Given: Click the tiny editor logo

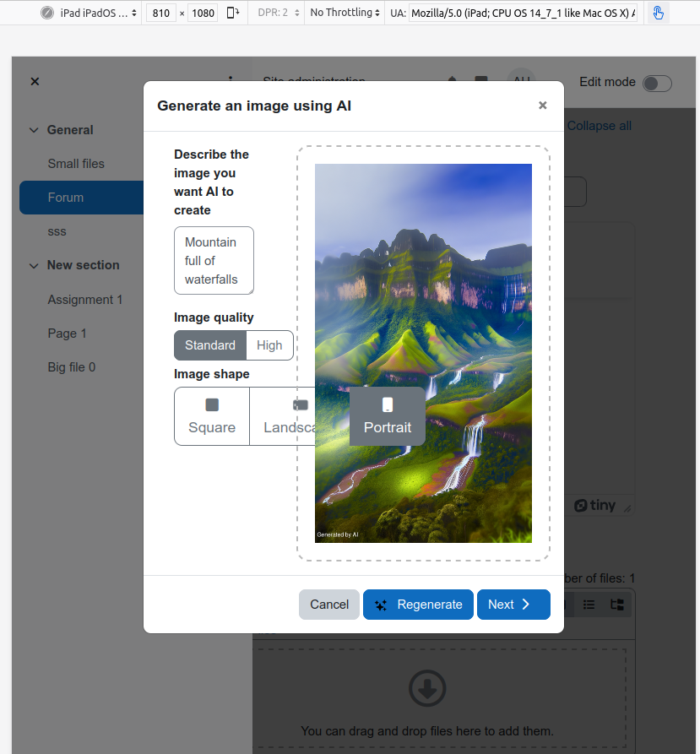Looking at the screenshot, I should click(594, 506).
